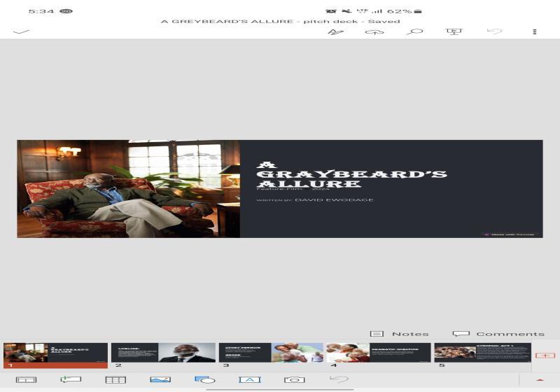
Task: Start the slideshow presentation
Action: [x=454, y=31]
